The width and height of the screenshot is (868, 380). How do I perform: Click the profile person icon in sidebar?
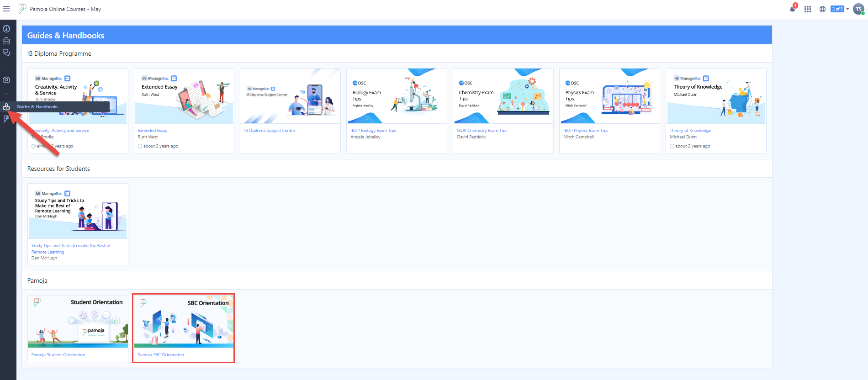6,80
